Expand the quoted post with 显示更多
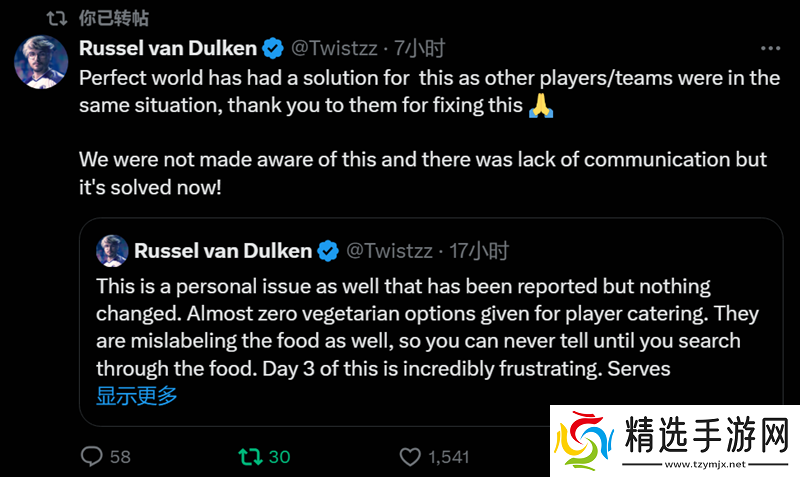This screenshot has width=800, height=477. [137, 395]
